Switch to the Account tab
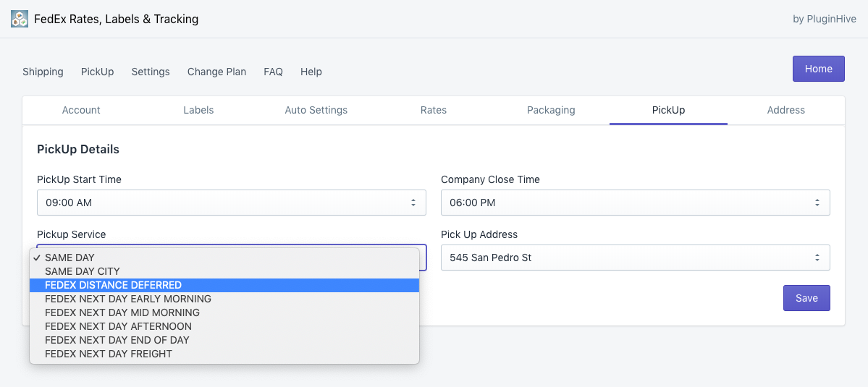This screenshot has width=868, height=387. [81, 110]
